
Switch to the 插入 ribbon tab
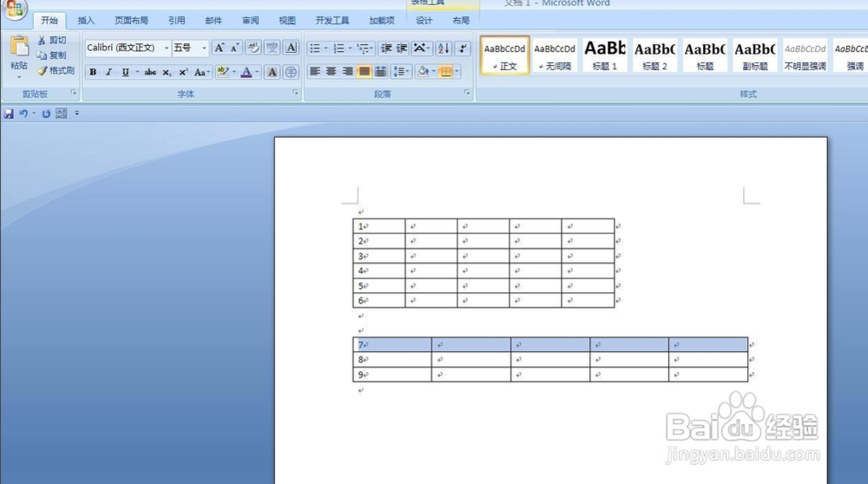coord(86,21)
